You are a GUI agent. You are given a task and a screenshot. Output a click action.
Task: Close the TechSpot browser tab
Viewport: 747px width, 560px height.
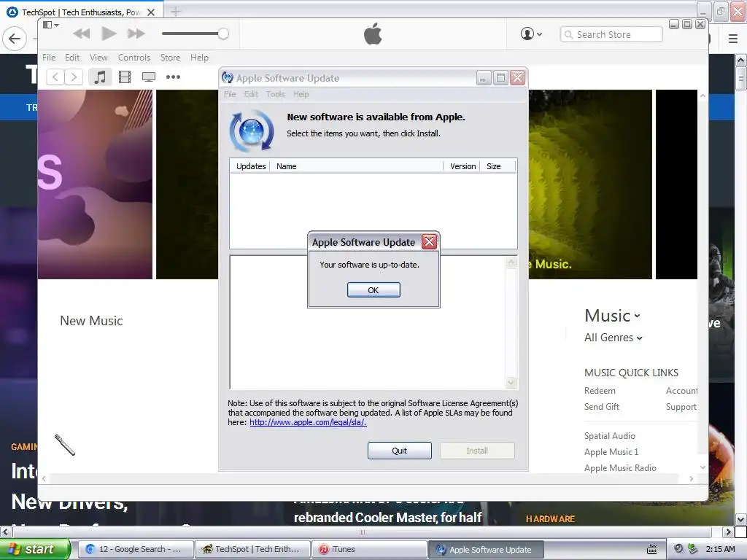click(151, 12)
